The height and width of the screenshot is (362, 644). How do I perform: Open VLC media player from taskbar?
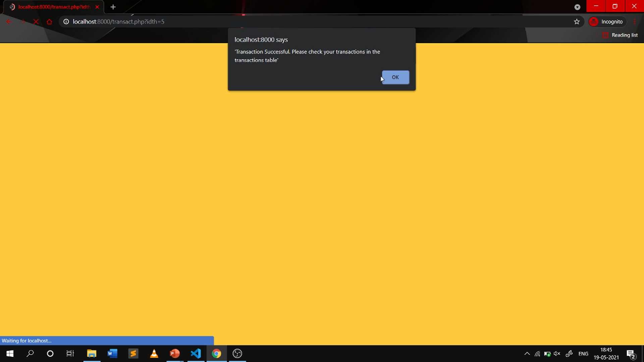click(154, 354)
